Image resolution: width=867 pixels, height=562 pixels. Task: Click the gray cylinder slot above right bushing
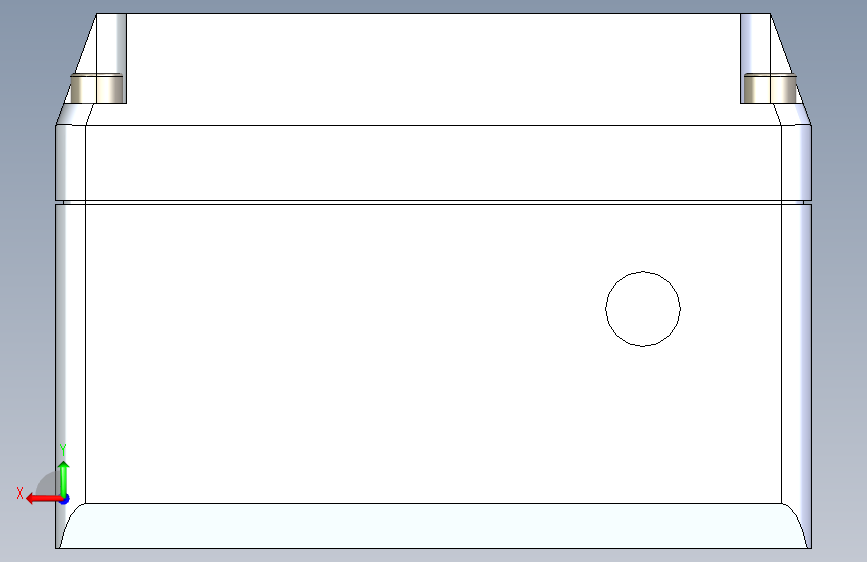754,43
